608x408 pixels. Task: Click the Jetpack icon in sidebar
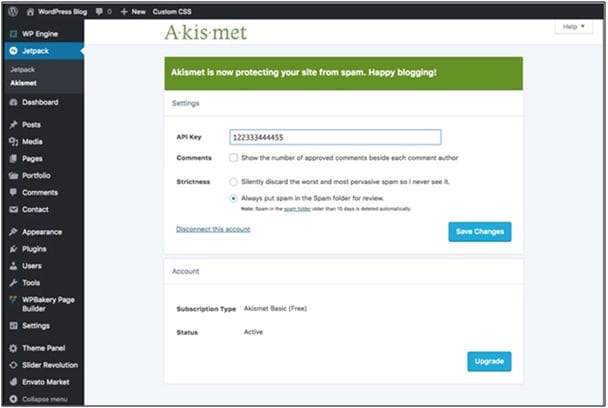click(x=14, y=51)
